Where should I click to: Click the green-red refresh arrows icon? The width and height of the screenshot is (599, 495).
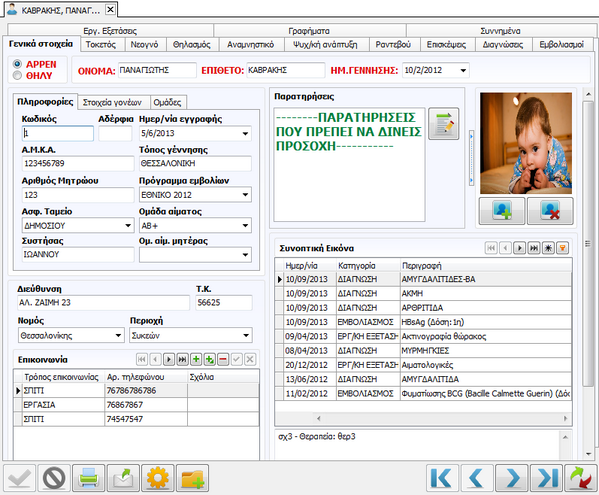pyautogui.click(x=580, y=477)
